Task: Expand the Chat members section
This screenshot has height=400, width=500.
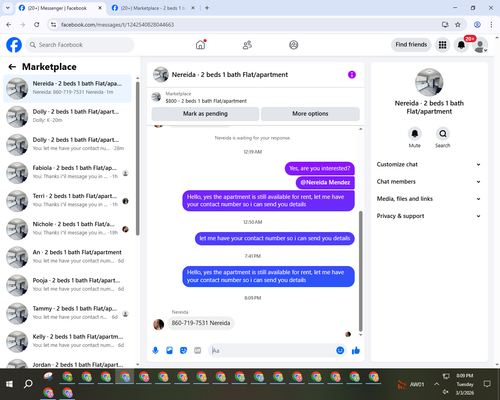Action: (429, 182)
